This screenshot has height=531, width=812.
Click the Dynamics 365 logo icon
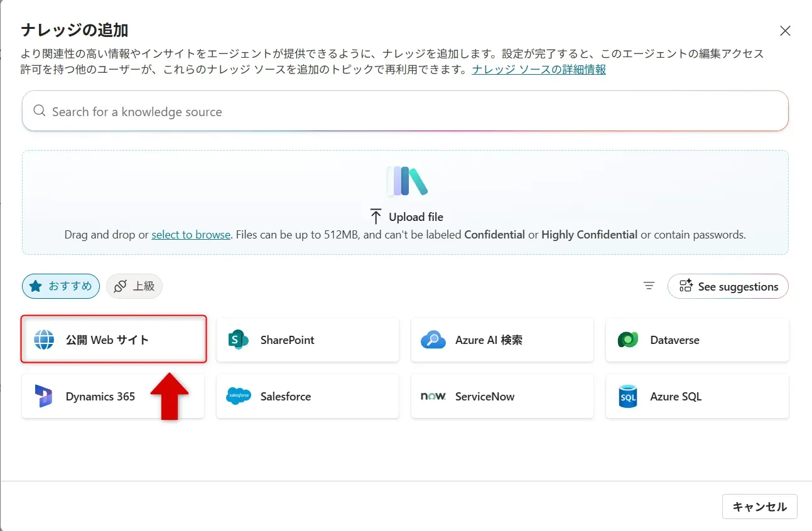pos(44,396)
